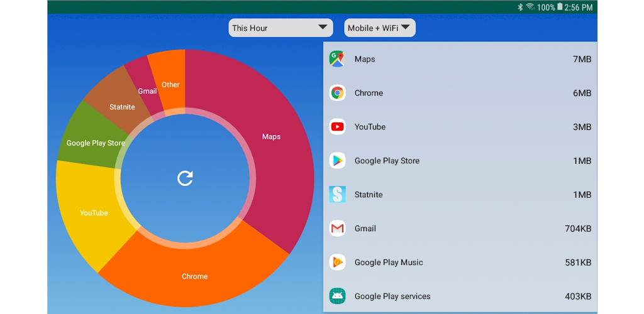Image resolution: width=644 pixels, height=314 pixels.
Task: Click the Google Play services list name
Action: 392,296
